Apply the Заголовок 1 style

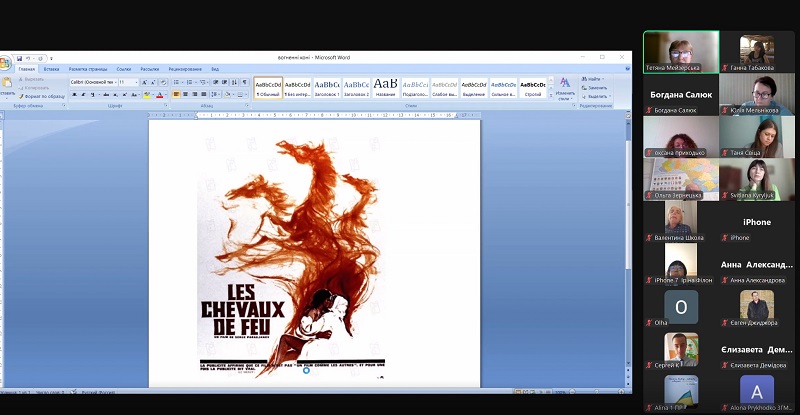click(x=327, y=88)
